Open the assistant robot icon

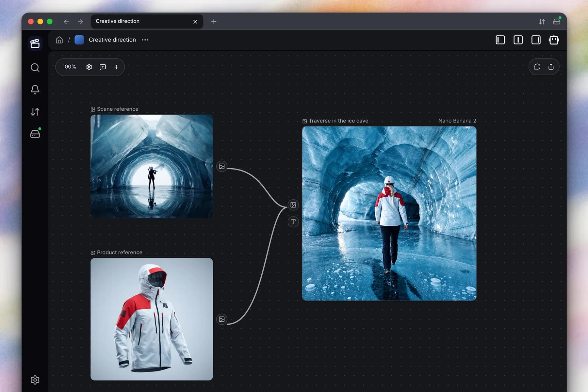(x=554, y=40)
